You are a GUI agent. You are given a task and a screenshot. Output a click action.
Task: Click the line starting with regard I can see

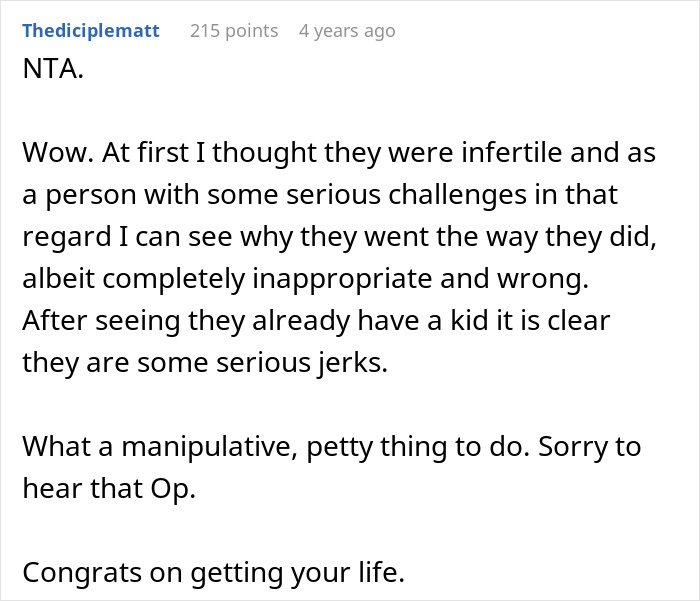(x=339, y=237)
